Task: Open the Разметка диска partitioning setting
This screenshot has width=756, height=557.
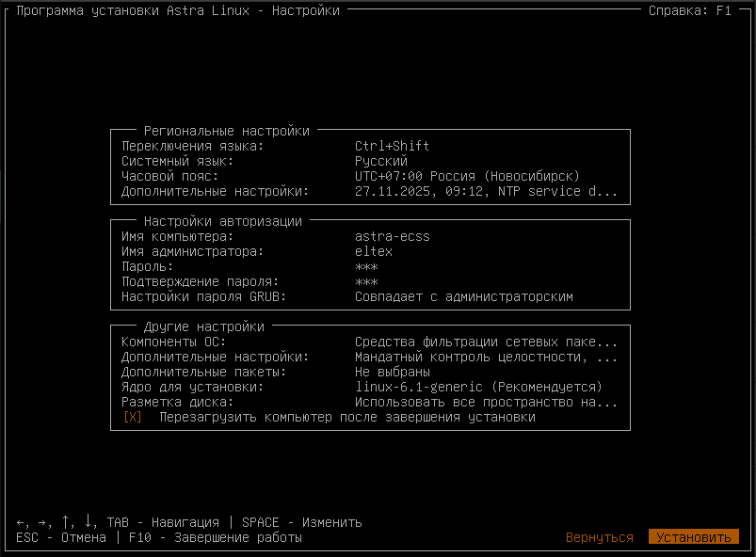Action: click(486, 402)
